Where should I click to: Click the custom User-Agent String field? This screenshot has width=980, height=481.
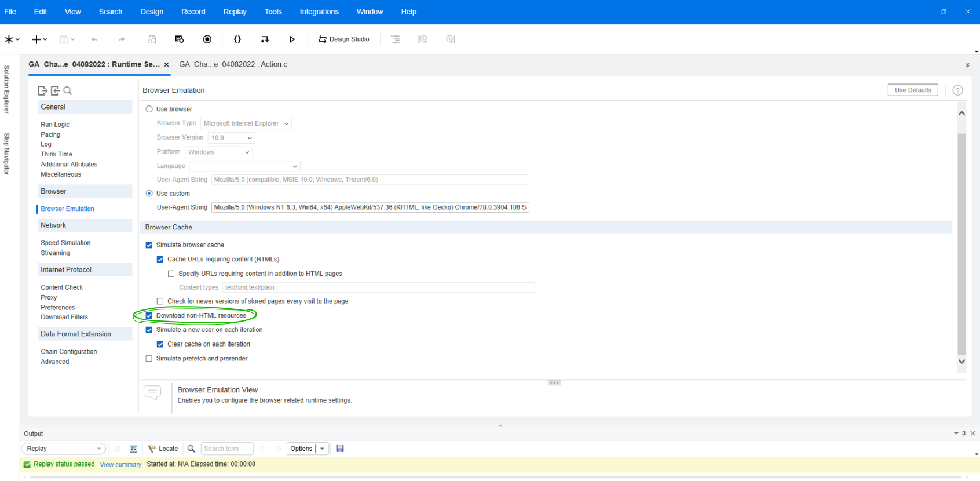click(x=371, y=207)
